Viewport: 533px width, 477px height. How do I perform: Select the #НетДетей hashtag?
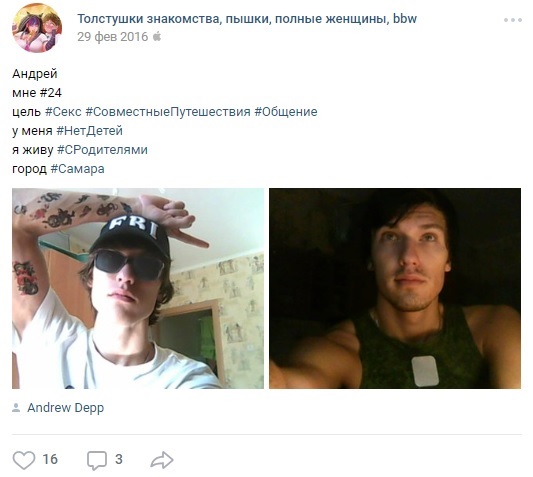(89, 131)
